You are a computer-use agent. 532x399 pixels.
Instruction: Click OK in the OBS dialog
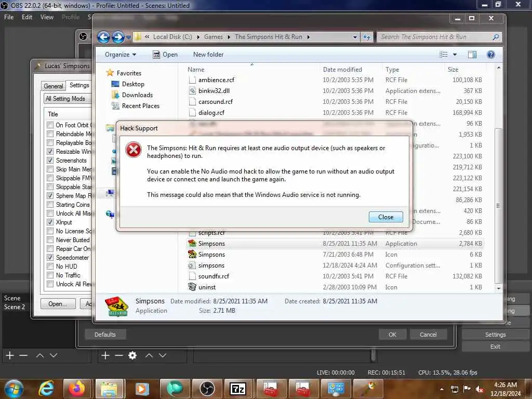(392, 334)
